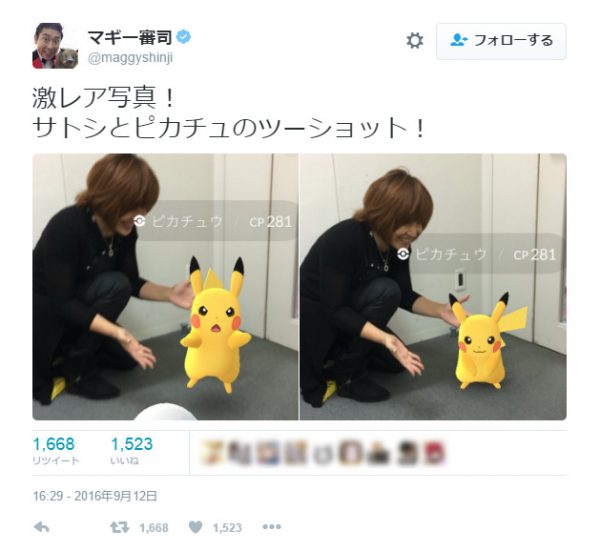Open the マギー審司 profile avatar
600x551 pixels.
[55, 46]
